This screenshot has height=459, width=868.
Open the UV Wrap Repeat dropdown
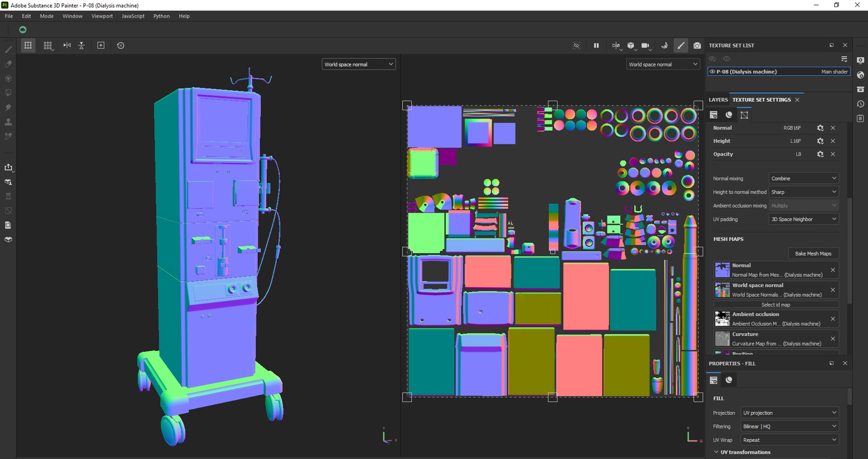pos(789,440)
